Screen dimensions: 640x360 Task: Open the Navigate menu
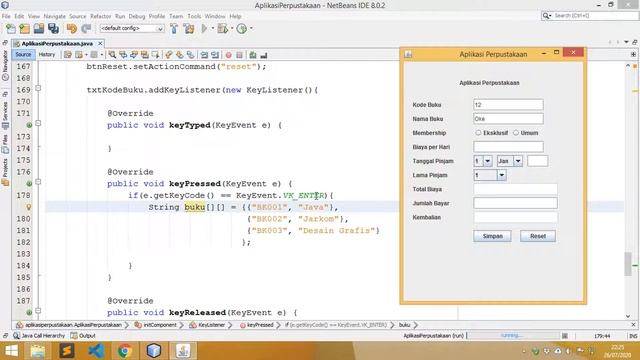coord(55,16)
